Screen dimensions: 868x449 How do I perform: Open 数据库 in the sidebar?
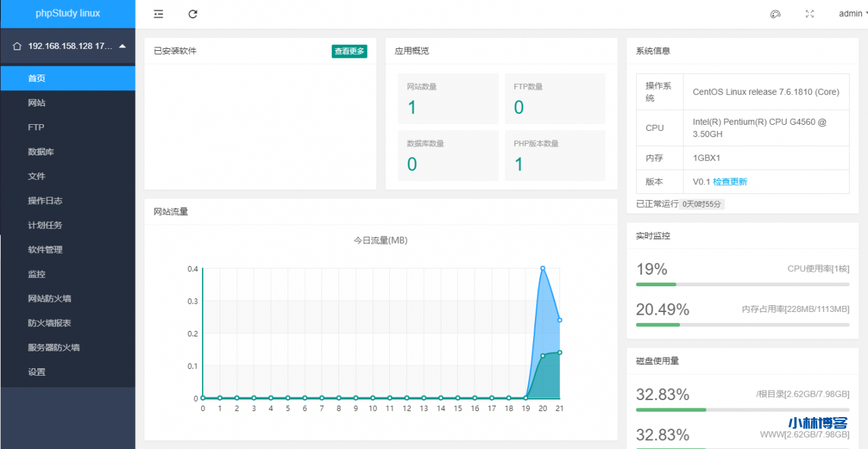point(41,152)
